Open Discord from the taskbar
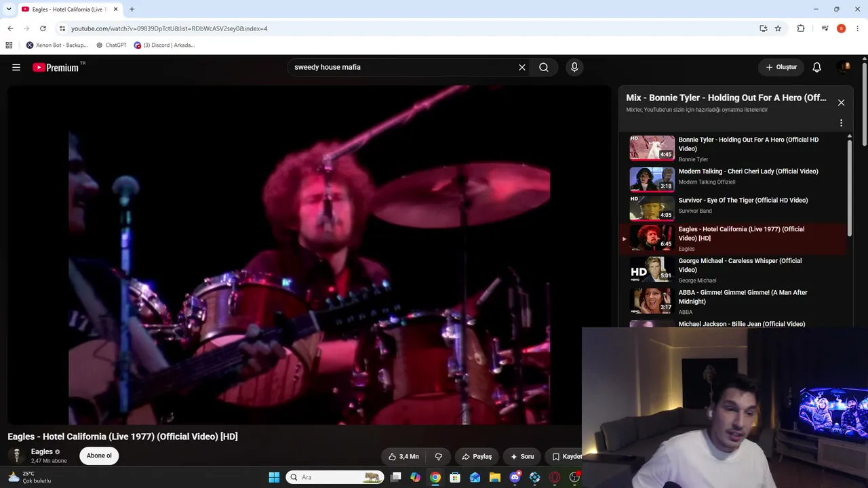This screenshot has height=488, width=868. [515, 477]
